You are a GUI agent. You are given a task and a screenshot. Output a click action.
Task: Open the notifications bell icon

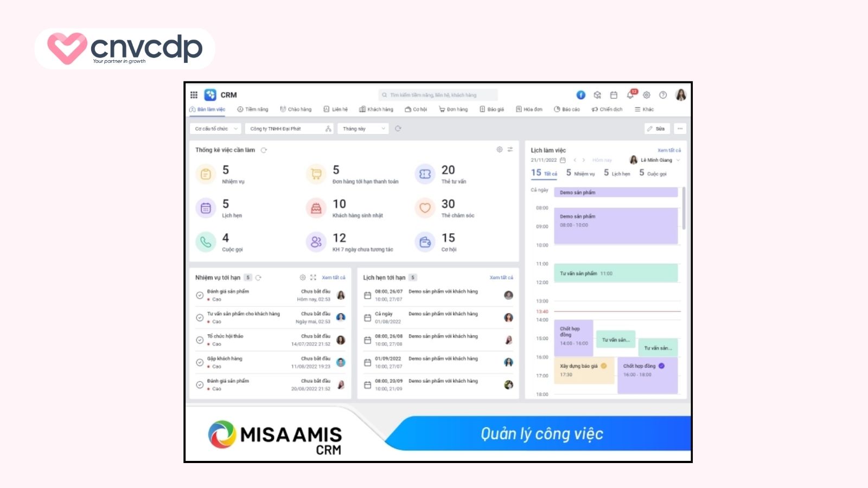(x=630, y=95)
